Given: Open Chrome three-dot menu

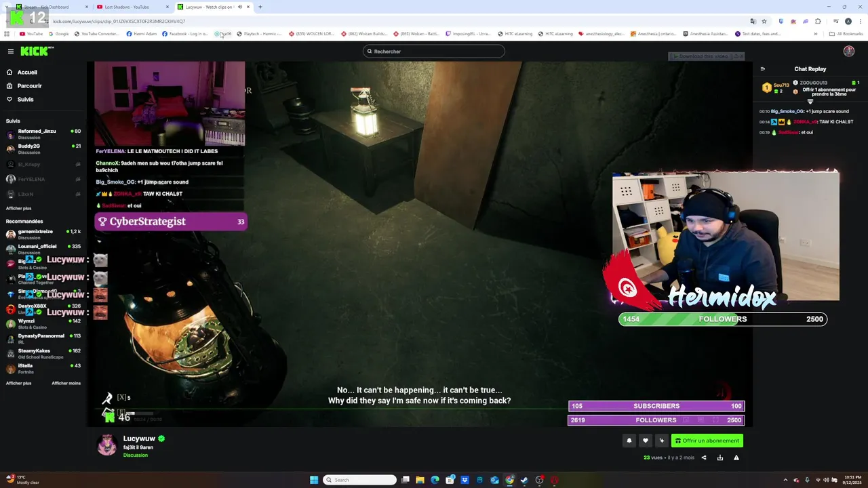Looking at the screenshot, I should (859, 21).
